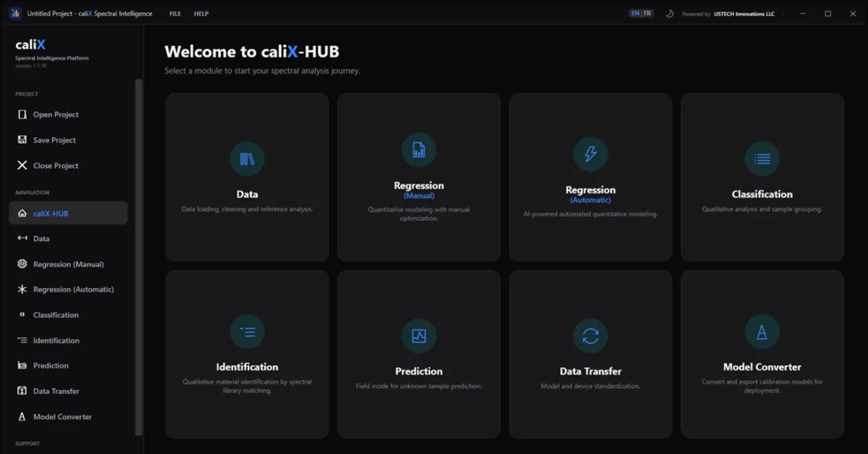Click the caliX app icon in title bar
The image size is (868, 454).
pos(15,13)
